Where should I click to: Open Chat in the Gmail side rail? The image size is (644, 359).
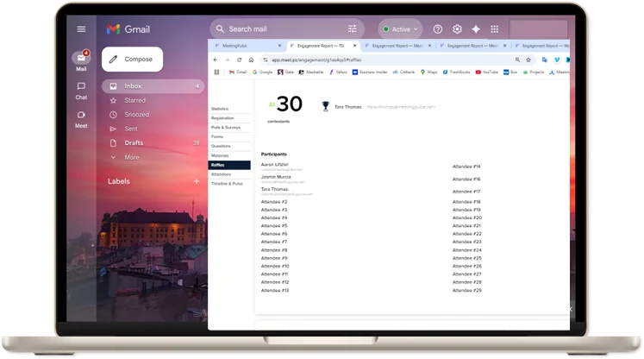tap(81, 91)
